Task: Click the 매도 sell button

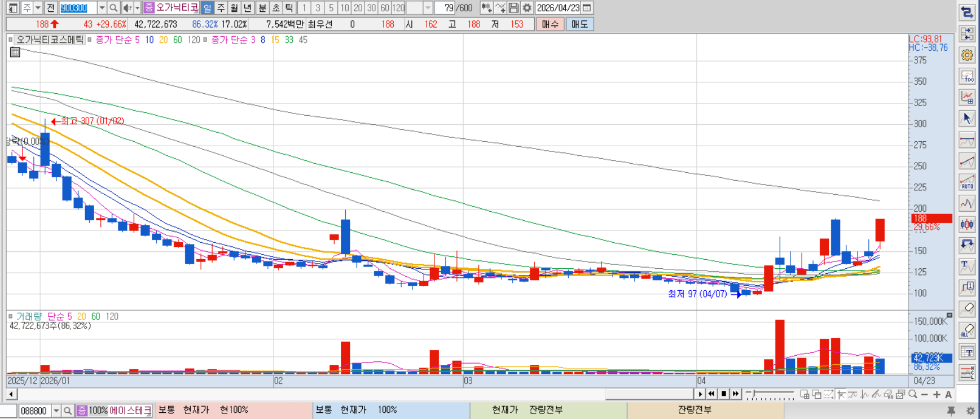Action: (x=579, y=24)
